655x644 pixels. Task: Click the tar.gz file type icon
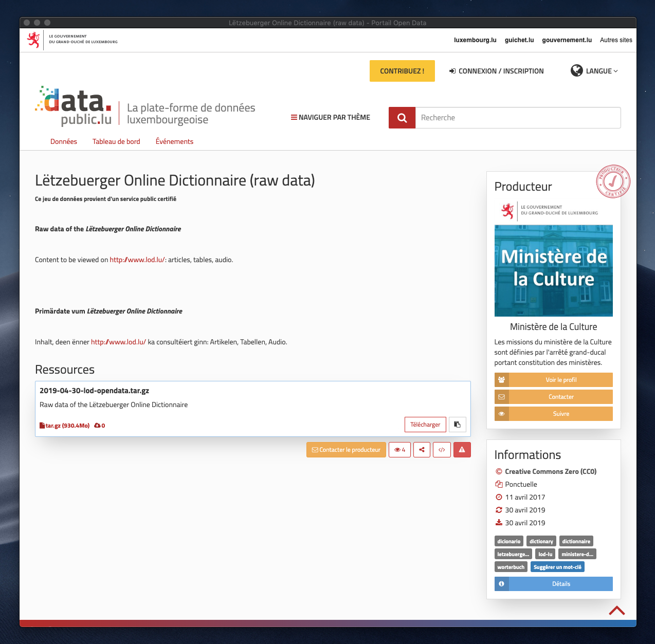coord(42,426)
